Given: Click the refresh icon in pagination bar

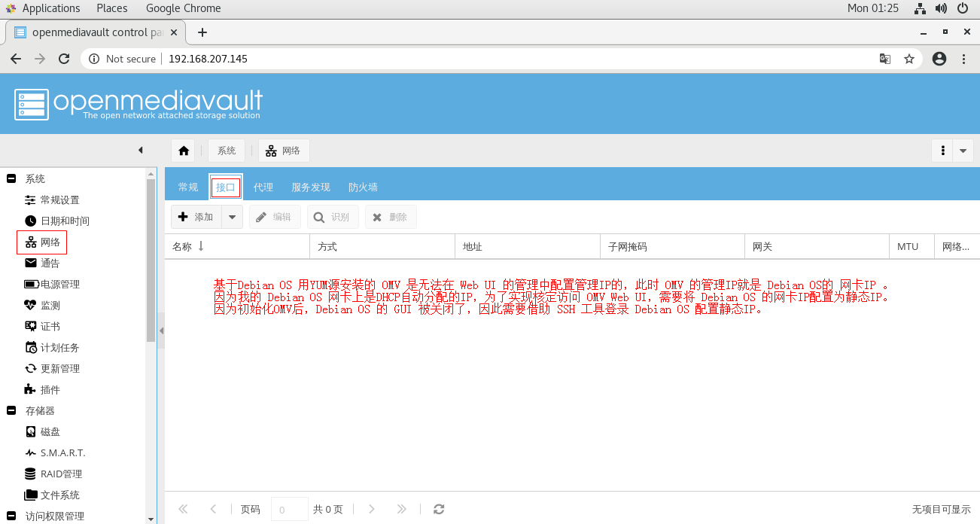Looking at the screenshot, I should tap(439, 509).
